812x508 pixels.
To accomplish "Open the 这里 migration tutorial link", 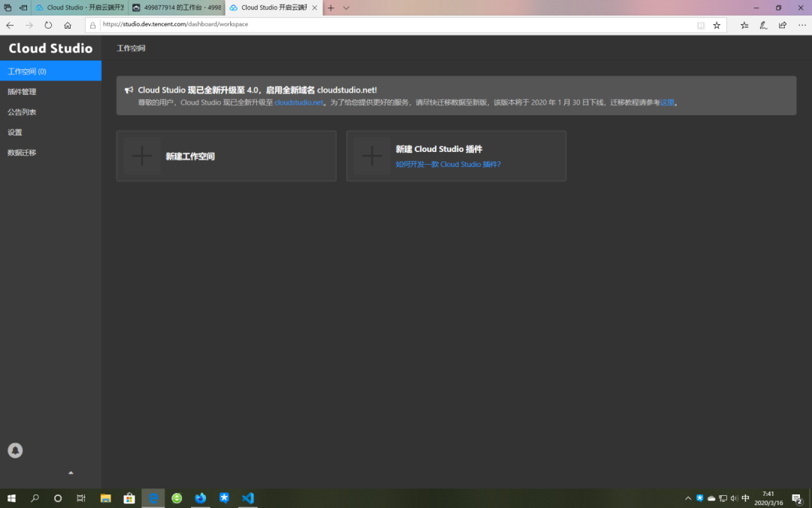I will tap(666, 102).
